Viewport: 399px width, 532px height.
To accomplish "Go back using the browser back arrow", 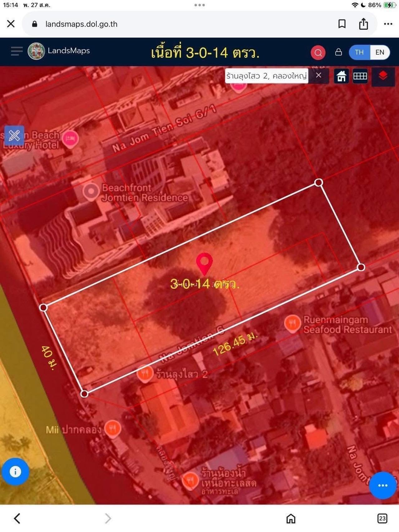I will tap(17, 518).
